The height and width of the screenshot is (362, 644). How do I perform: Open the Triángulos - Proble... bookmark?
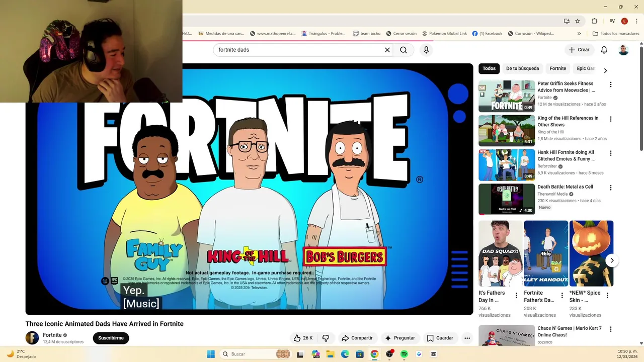click(x=324, y=34)
